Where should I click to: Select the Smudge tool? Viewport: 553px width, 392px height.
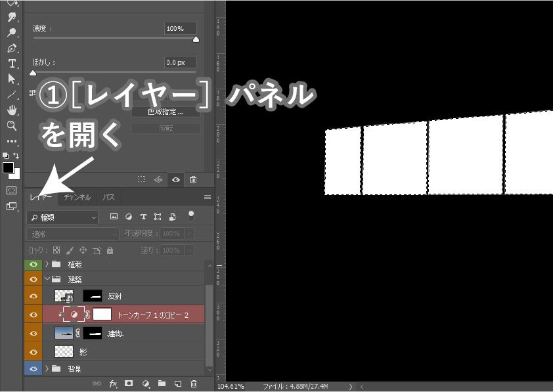[12, 17]
